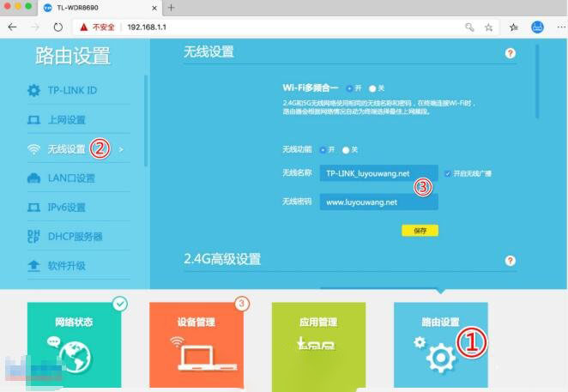Open help for 2.4G高级设置 section
Screen dimensions: 568x392
[x=510, y=261]
